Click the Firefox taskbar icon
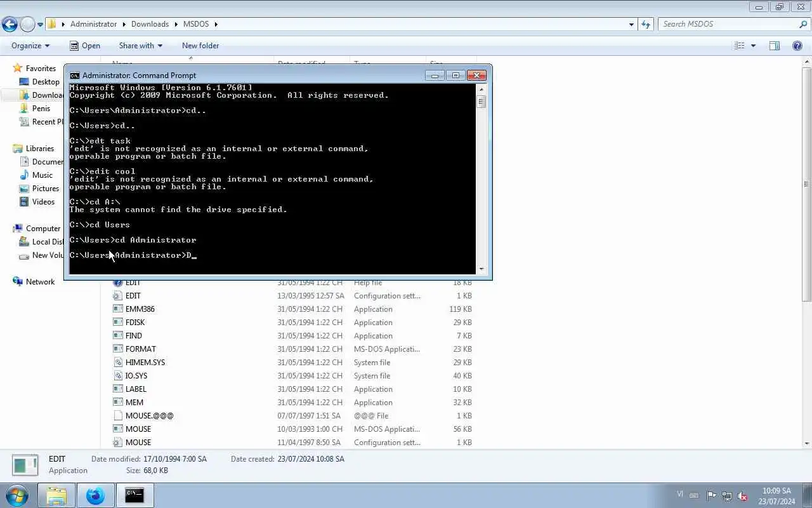The height and width of the screenshot is (508, 812). (96, 495)
